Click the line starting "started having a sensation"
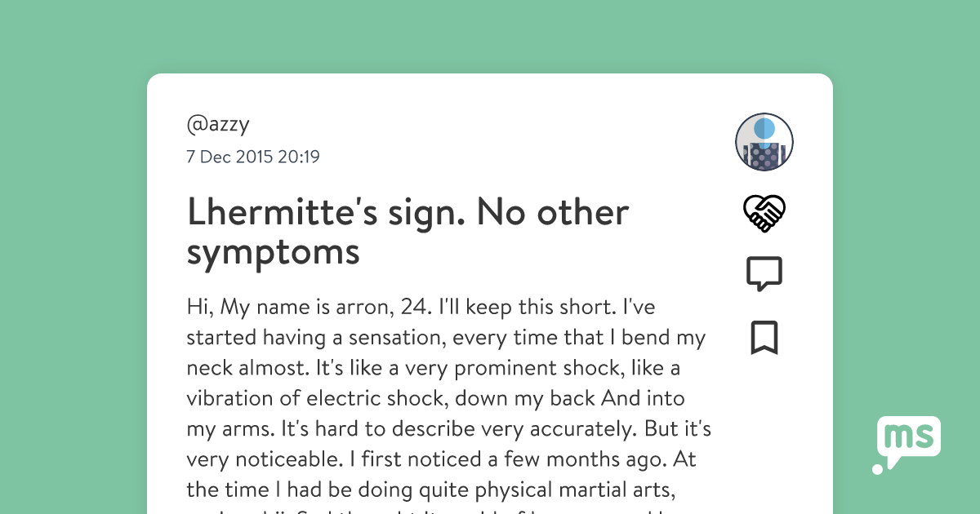 tap(446, 338)
